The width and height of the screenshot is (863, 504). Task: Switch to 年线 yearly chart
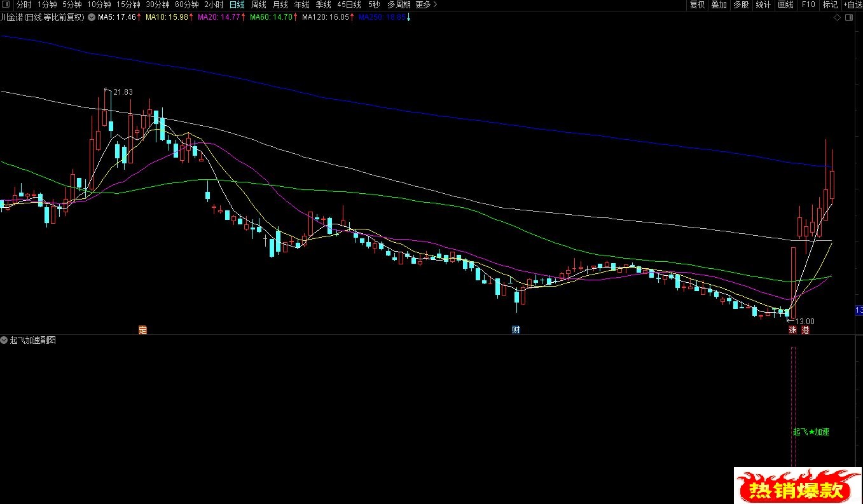(301, 4)
